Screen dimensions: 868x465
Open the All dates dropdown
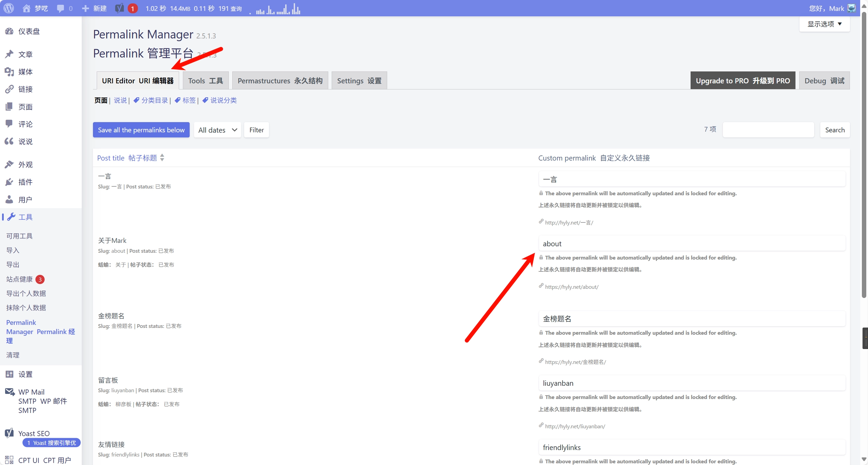point(217,130)
